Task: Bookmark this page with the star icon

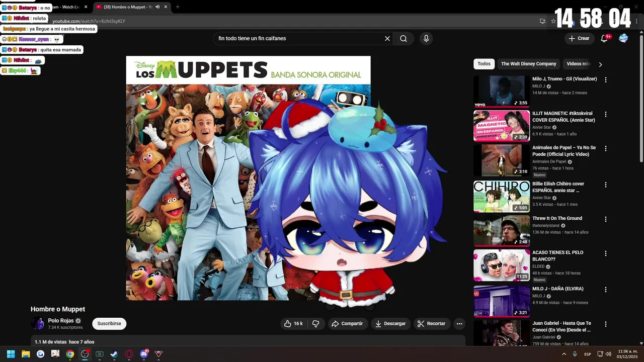Action: pos(553,21)
